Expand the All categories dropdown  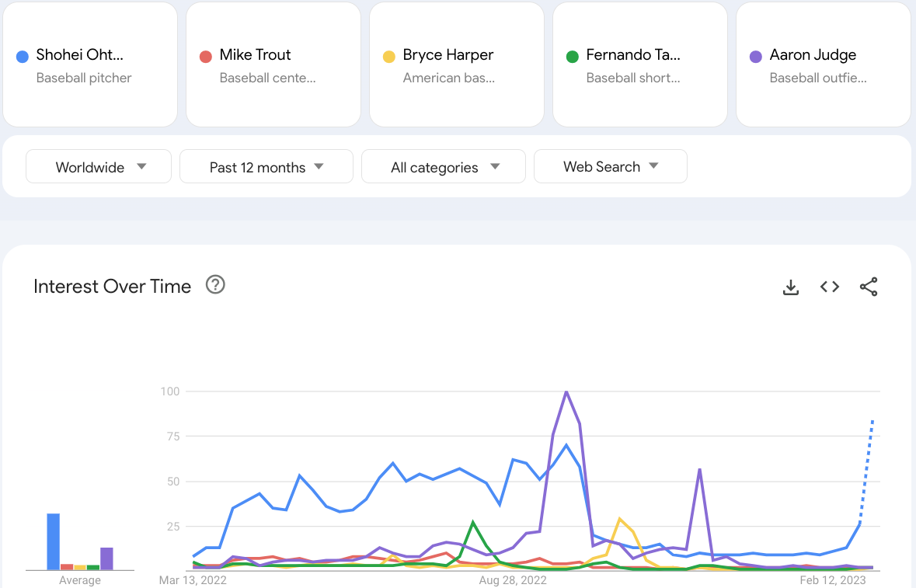tap(444, 166)
